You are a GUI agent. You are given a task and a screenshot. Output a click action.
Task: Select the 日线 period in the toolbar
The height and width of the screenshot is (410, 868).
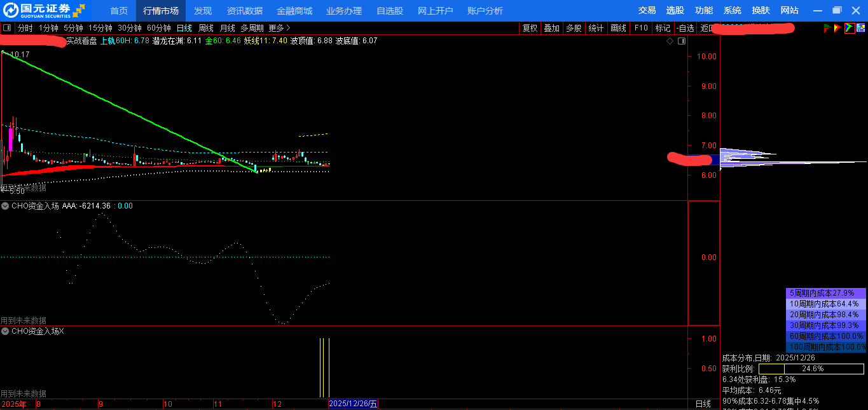[184, 28]
